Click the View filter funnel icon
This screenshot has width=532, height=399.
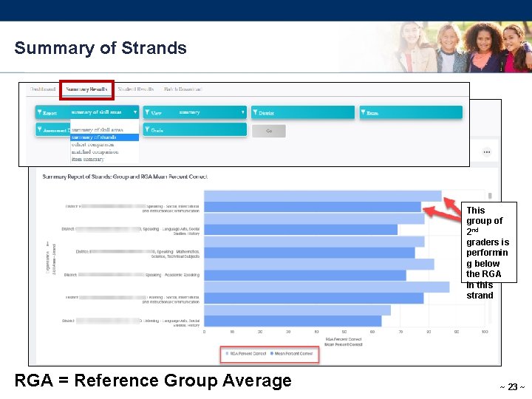(x=147, y=112)
